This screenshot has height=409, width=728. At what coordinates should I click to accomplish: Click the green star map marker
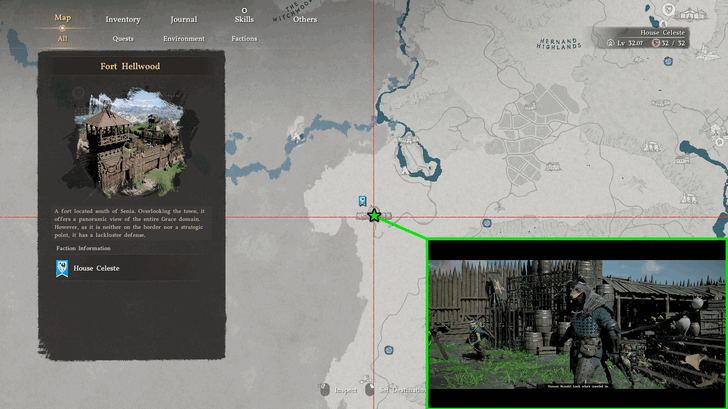tap(374, 215)
